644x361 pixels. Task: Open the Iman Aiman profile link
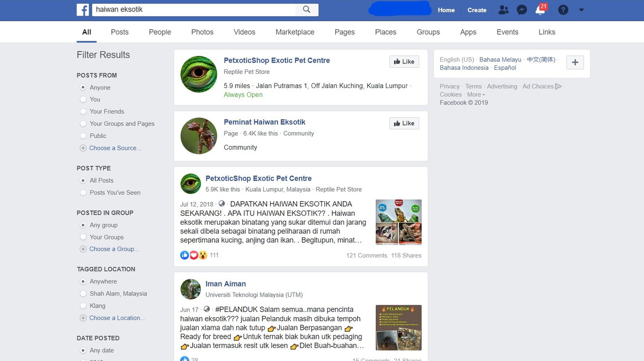(225, 284)
